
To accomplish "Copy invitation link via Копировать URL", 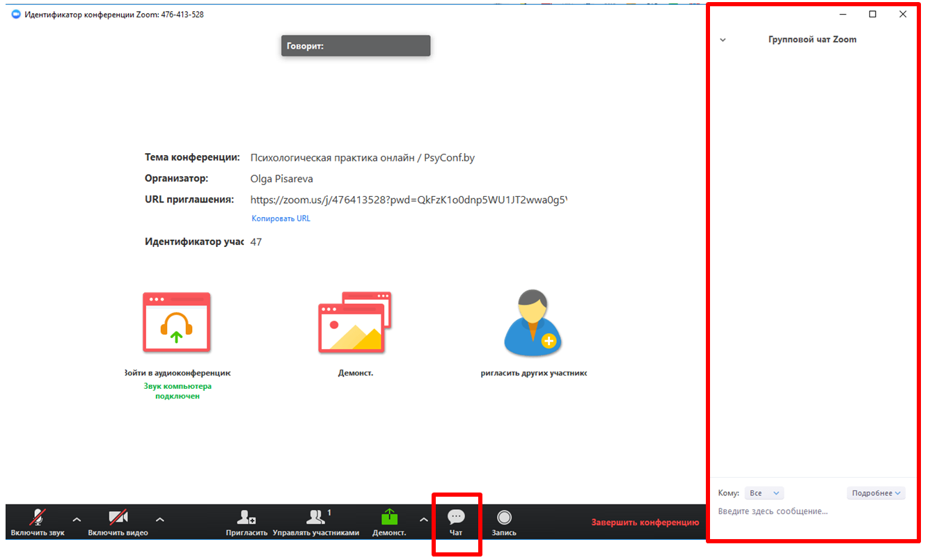I will (281, 218).
